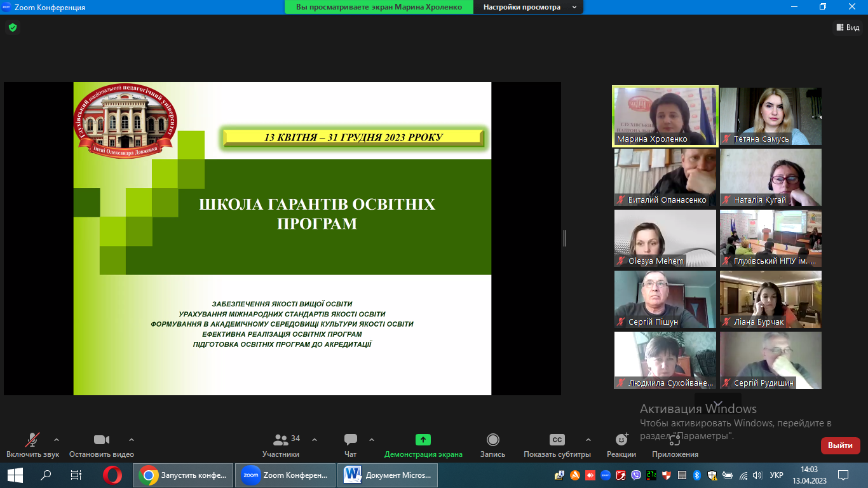Image resolution: width=868 pixels, height=488 pixels.
Task: Select Глухівський НПУ video tile
Action: 770,238
